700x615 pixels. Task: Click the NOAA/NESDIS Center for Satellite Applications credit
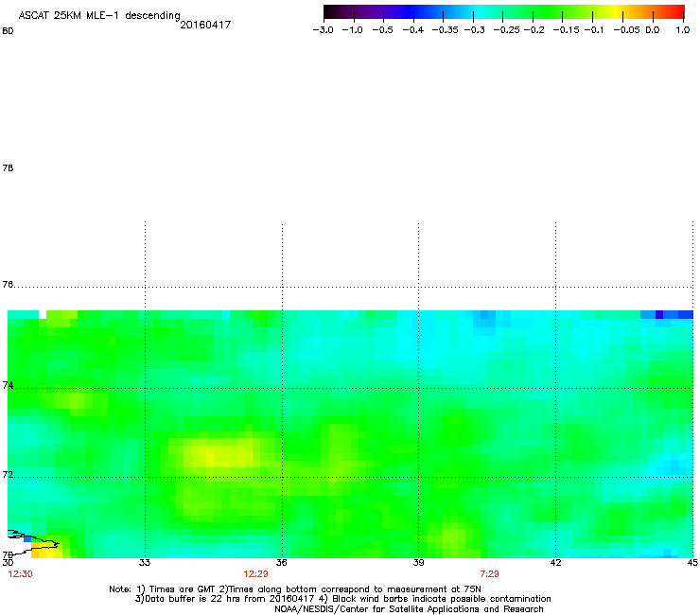tap(409, 609)
